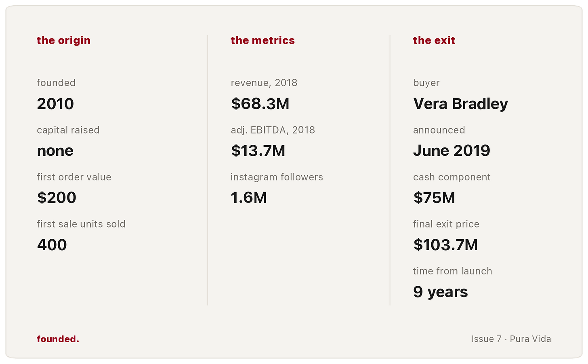Click the $75M cash component value
Screen dimensions: 588x364
[x=434, y=198]
